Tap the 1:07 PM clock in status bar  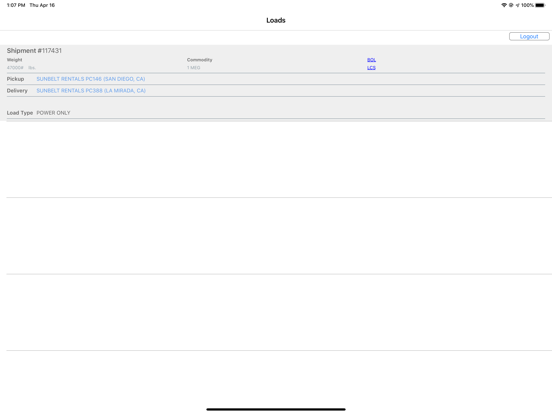click(16, 5)
